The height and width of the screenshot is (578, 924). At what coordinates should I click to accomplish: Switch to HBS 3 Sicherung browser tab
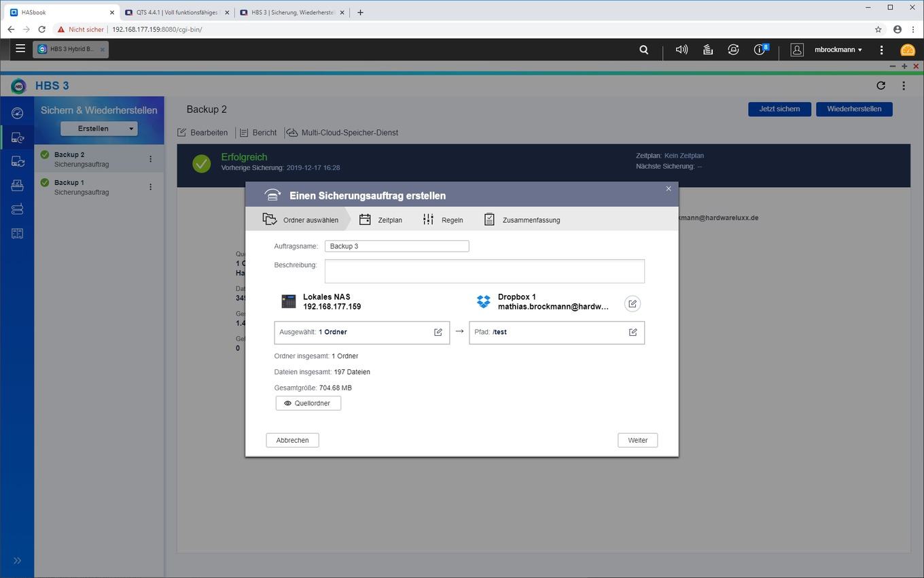click(292, 12)
